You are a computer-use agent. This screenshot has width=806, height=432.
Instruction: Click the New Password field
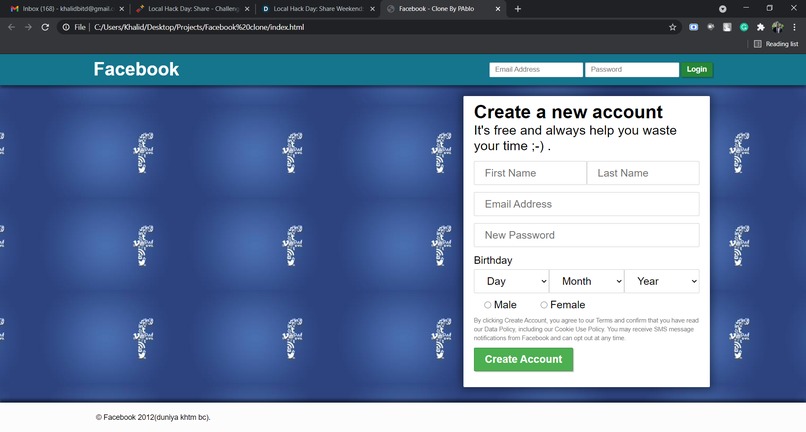pos(587,235)
